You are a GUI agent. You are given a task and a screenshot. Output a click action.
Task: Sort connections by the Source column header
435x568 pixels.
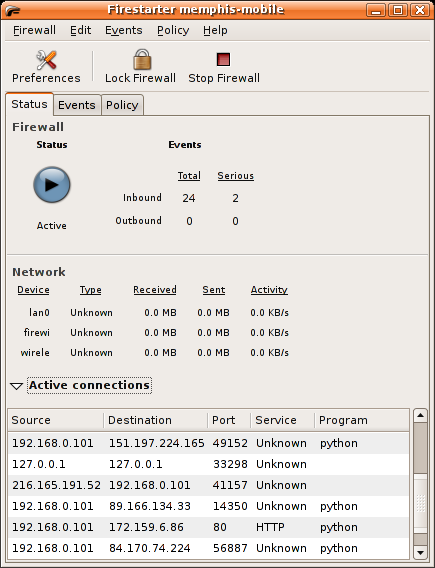[x=56, y=420]
